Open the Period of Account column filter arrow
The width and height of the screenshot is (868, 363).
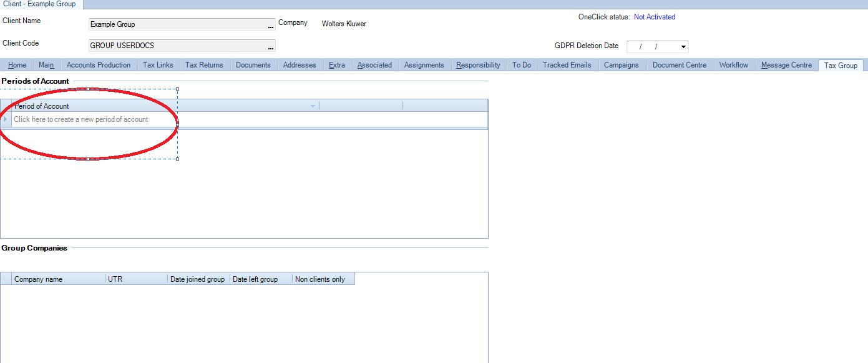[313, 106]
